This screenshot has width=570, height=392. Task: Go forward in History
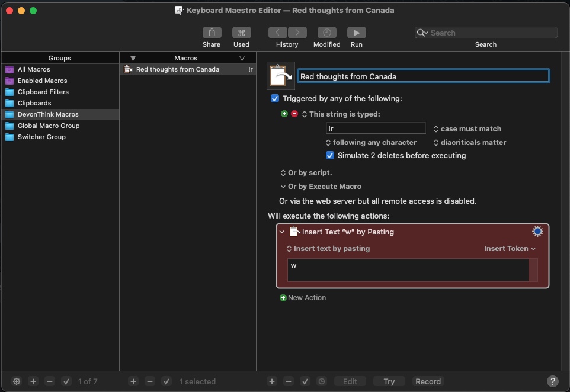(297, 33)
